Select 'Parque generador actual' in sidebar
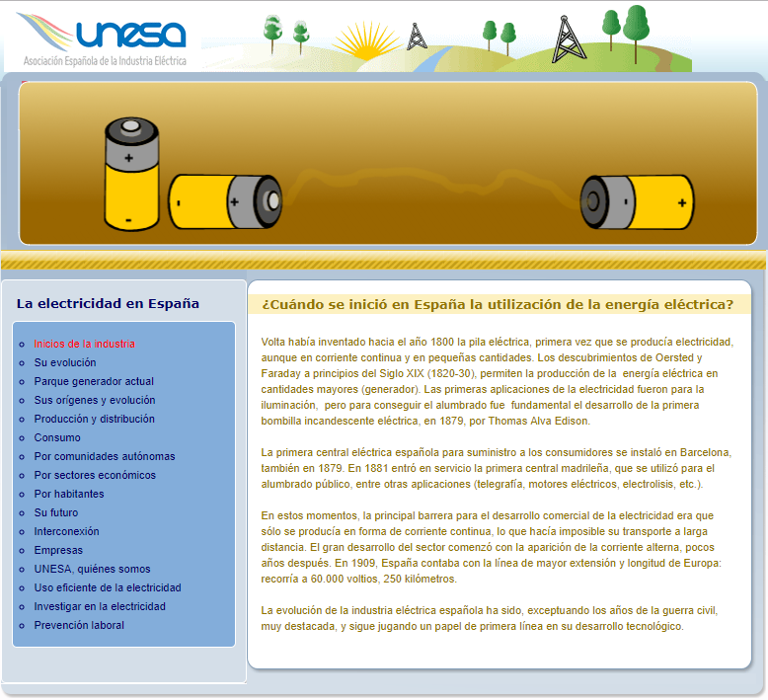768x700 pixels. [94, 381]
